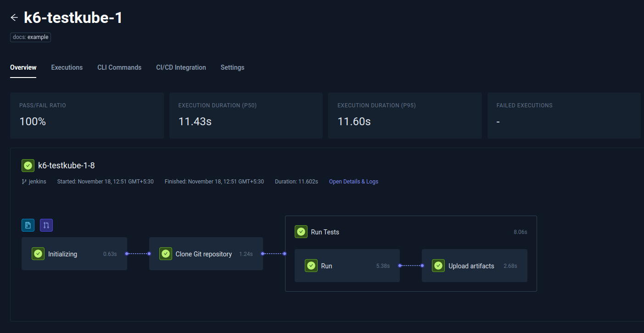Click the Run step check icon
Screen dimensions: 644x333
tap(311, 266)
